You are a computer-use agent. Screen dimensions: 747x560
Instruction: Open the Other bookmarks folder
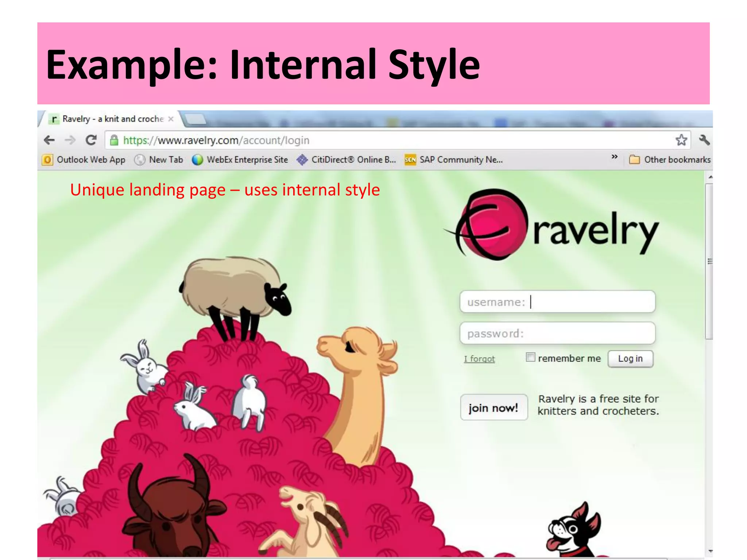point(670,160)
